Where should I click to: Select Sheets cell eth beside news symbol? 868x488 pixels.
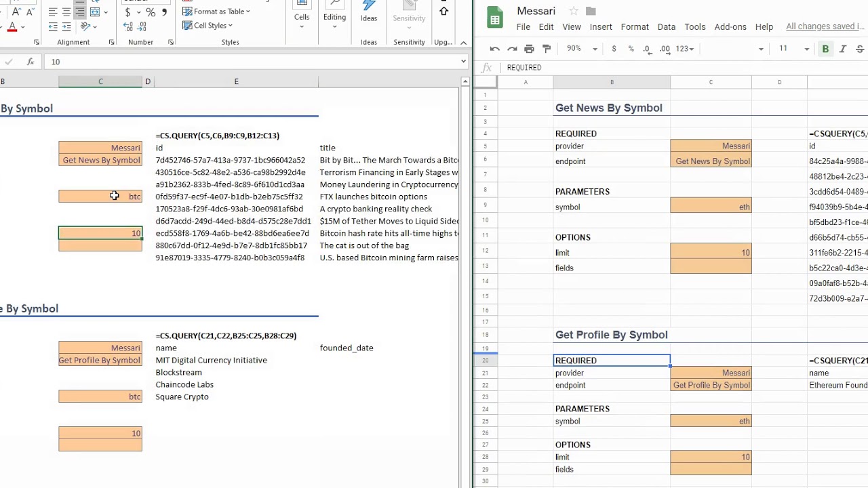711,207
